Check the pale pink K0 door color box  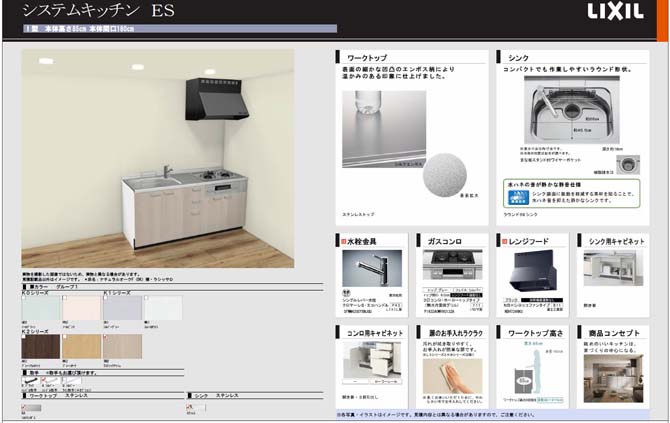tap(65, 298)
